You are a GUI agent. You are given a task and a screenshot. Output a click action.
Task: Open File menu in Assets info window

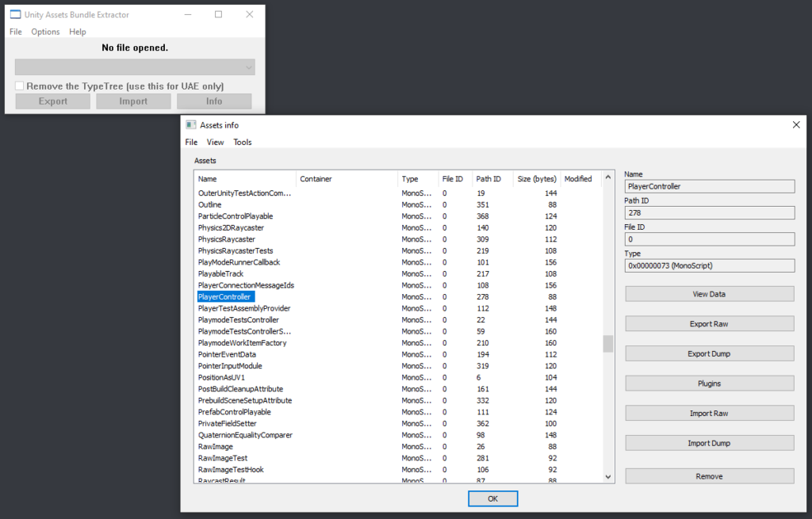click(x=191, y=142)
